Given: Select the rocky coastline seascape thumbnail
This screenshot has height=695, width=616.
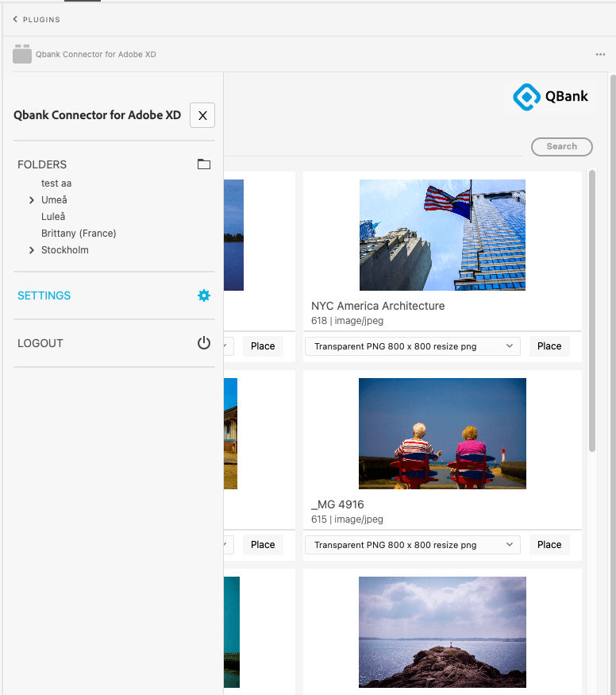Looking at the screenshot, I should tap(442, 632).
